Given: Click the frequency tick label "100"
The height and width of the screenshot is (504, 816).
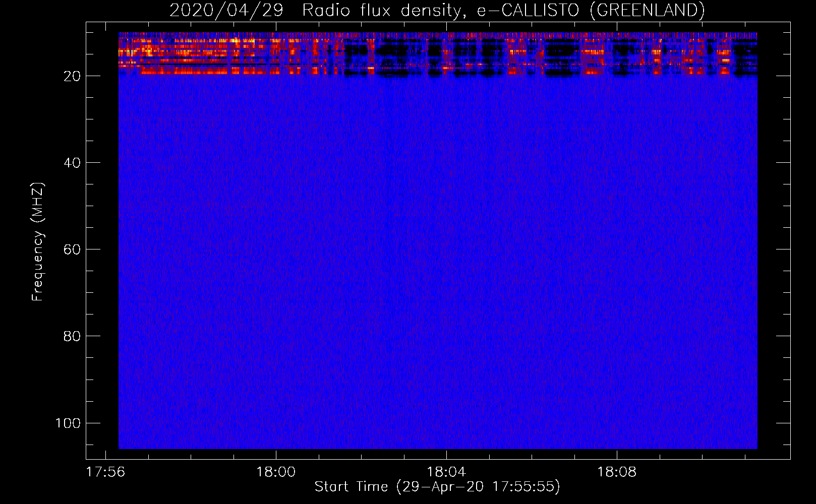Looking at the screenshot, I should pyautogui.click(x=68, y=423).
